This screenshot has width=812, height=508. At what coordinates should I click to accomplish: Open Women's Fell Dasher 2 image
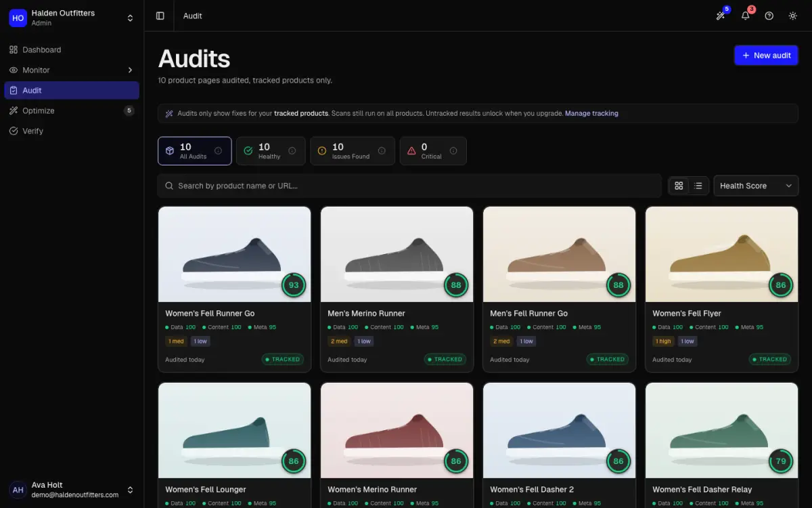[x=560, y=430]
